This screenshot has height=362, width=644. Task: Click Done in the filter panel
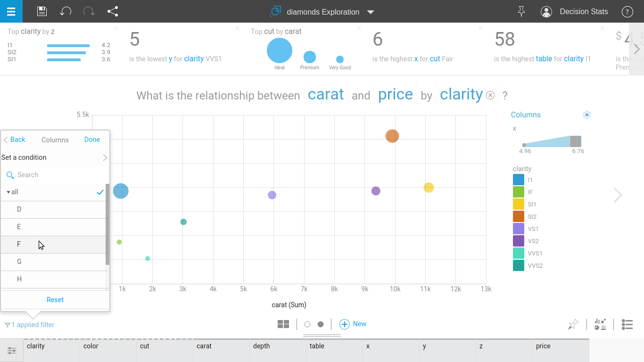(x=92, y=140)
